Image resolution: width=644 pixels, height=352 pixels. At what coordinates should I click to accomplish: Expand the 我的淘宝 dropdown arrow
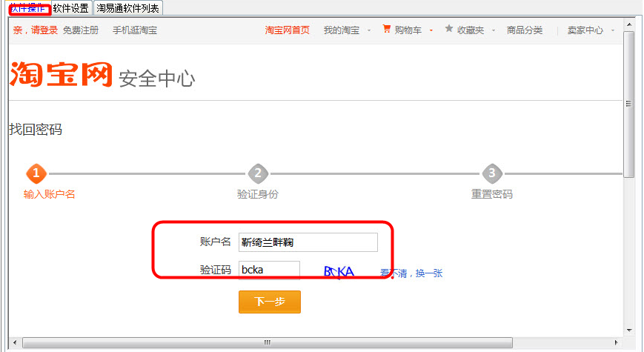point(369,30)
